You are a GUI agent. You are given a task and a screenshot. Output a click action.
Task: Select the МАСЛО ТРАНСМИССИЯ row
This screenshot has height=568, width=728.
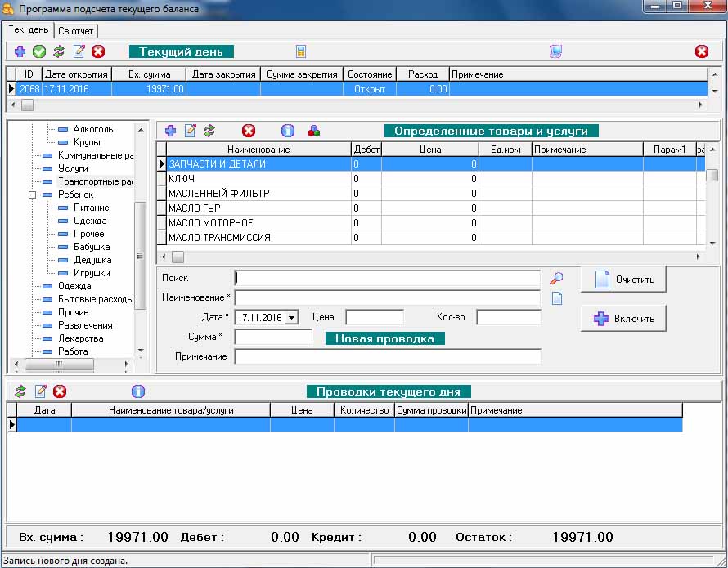[x=431, y=238]
